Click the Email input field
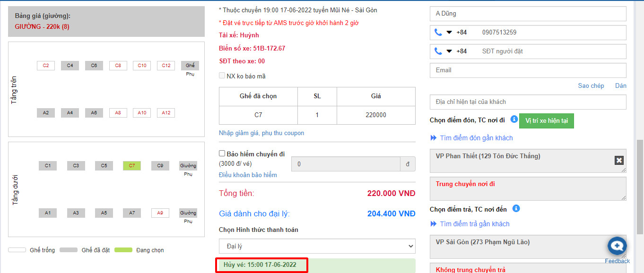644x273 pixels. tap(527, 70)
